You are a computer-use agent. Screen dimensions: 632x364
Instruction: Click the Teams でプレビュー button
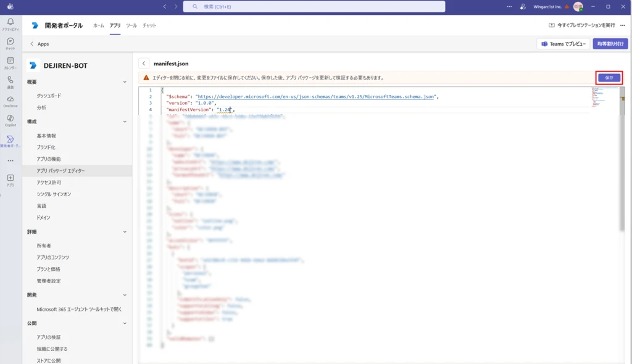[563, 44]
